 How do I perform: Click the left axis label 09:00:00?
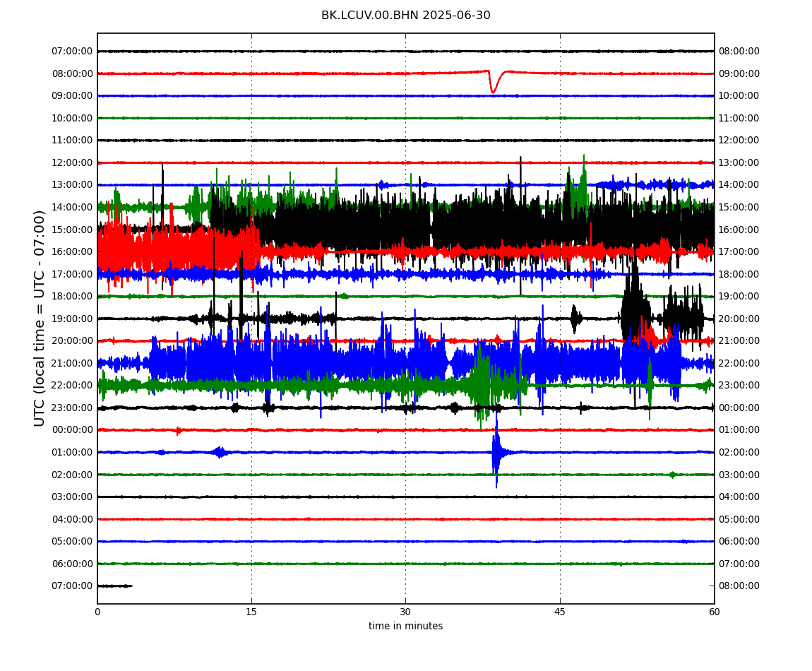click(x=72, y=96)
